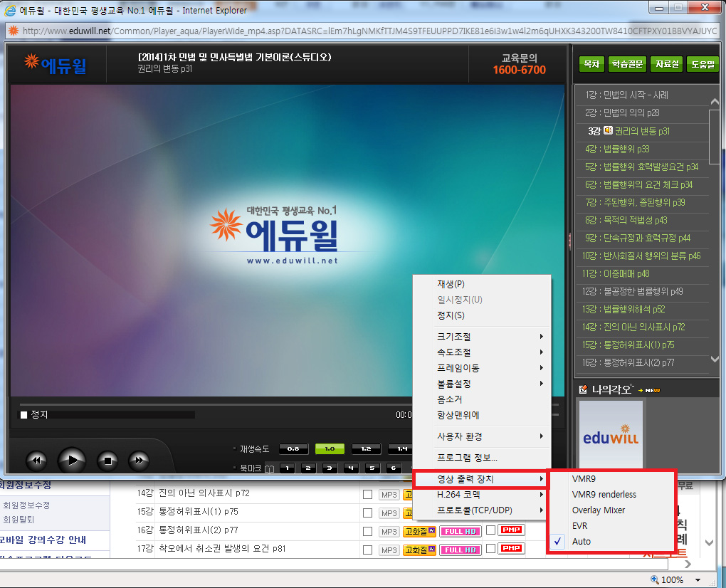Open the browser zoom level dropdown
The height and width of the screenshot is (588, 726).
tap(698, 579)
